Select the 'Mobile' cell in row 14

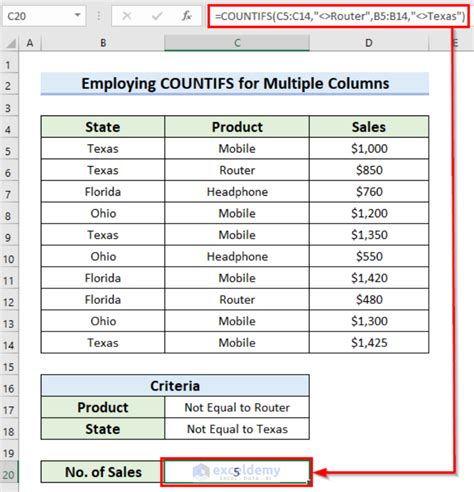pos(237,342)
